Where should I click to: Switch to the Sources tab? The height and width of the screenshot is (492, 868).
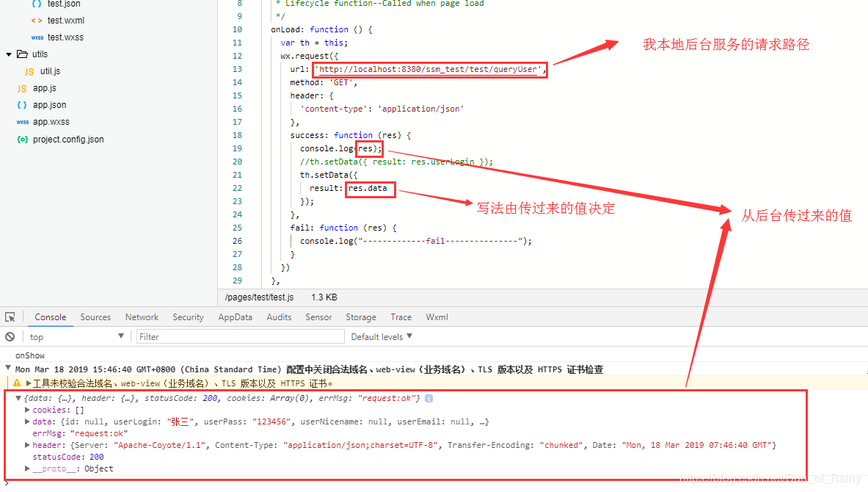point(95,317)
